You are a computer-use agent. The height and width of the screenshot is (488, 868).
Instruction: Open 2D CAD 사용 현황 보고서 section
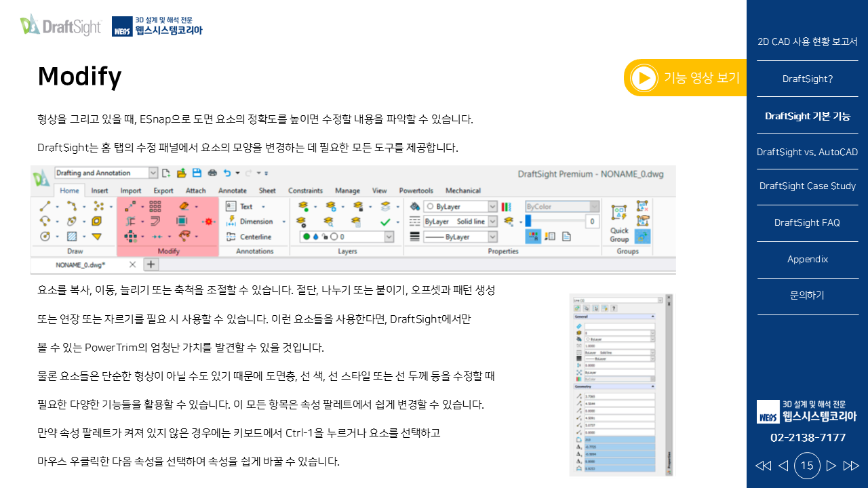click(x=808, y=42)
